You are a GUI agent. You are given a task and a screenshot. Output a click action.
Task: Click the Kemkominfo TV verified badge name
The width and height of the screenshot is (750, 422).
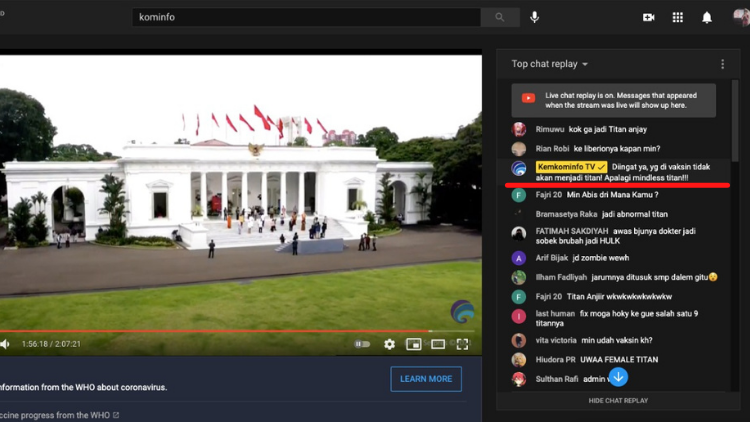point(571,167)
